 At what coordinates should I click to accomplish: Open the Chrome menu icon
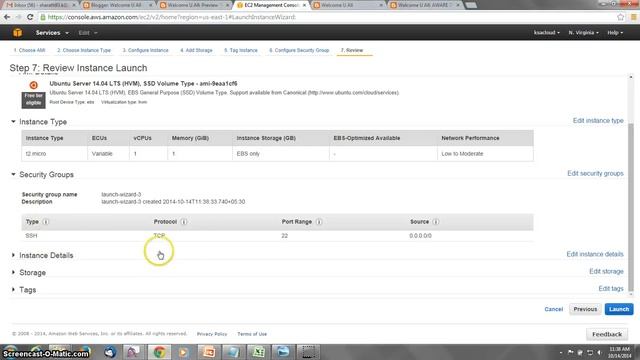point(634,17)
